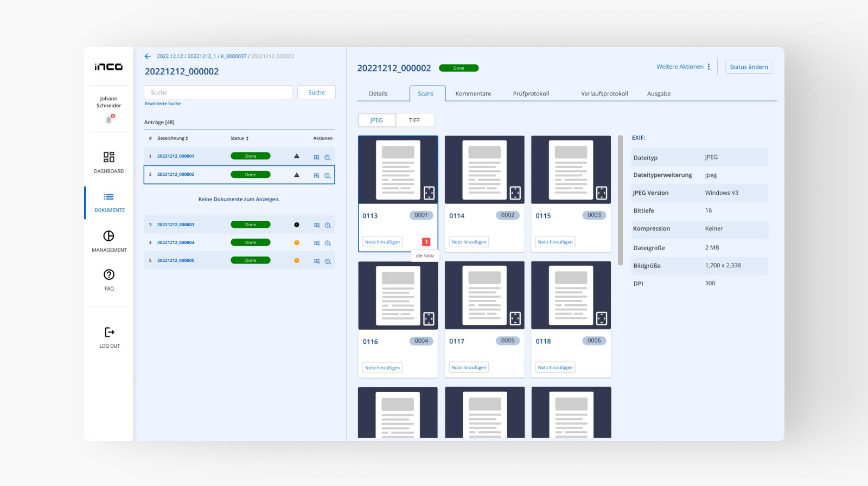Select scan thumbnail 0117 preview

[x=484, y=295]
